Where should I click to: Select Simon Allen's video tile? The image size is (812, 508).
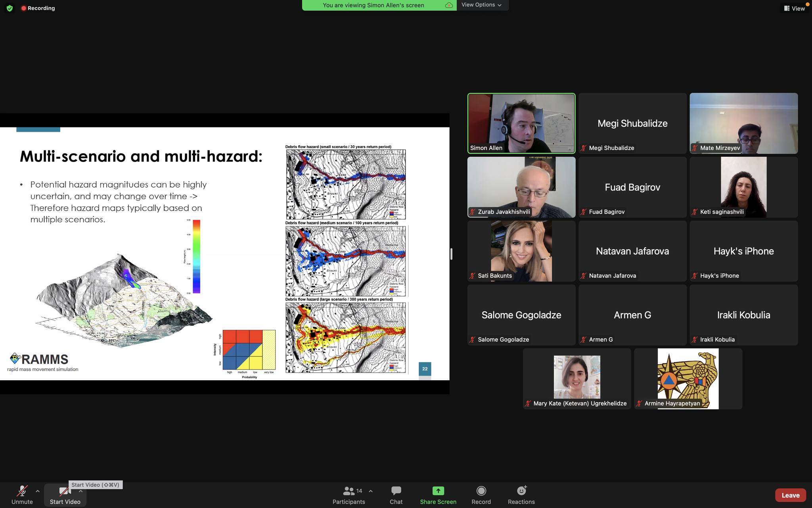pos(521,123)
